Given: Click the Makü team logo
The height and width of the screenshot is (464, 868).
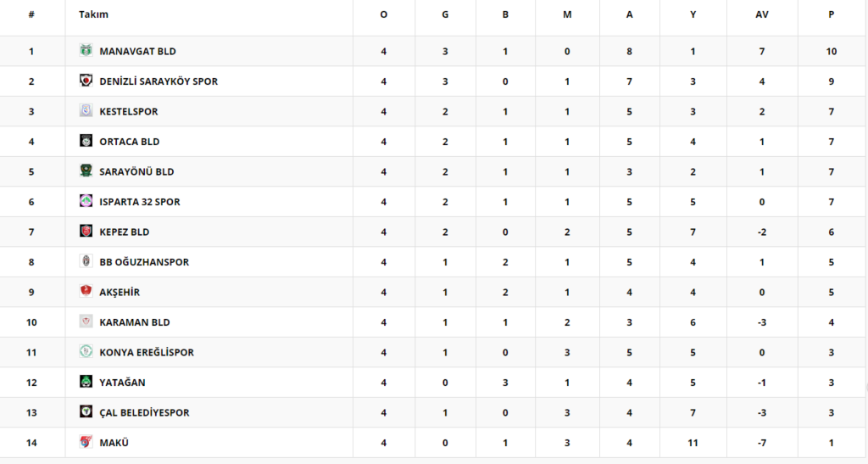Looking at the screenshot, I should [86, 441].
